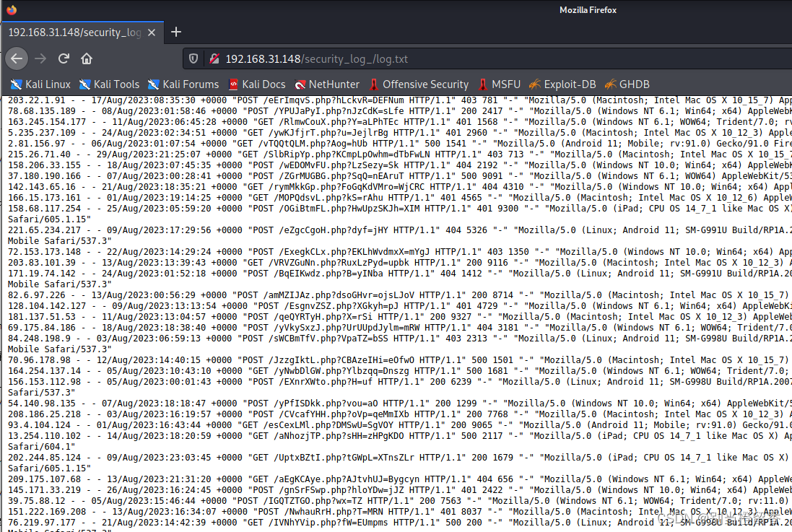Viewport: 792px width, 532px height.
Task: Click log IP address 37.180.190.166
Action: coord(44,176)
